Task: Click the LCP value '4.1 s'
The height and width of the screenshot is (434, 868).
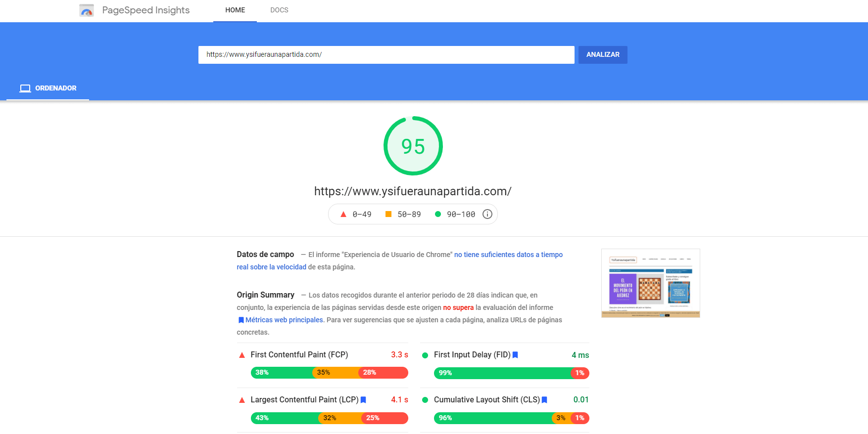Action: click(x=399, y=400)
